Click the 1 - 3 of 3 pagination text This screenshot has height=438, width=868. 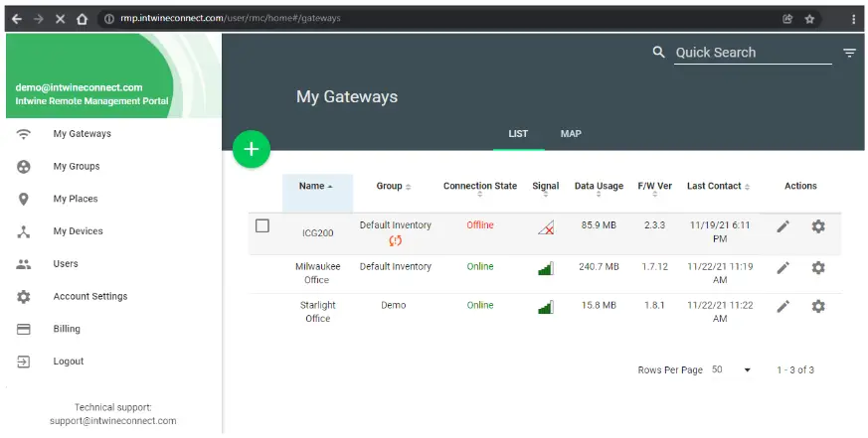[795, 370]
